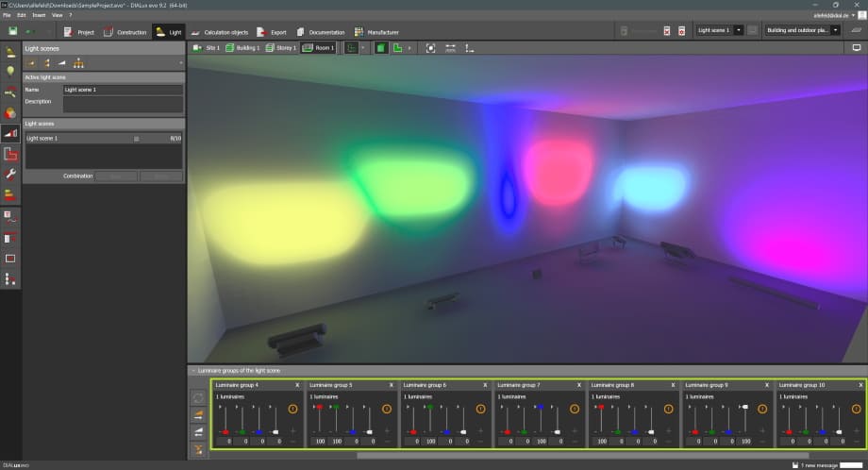Click the light scene Name input field
The image size is (868, 470).
(x=122, y=90)
